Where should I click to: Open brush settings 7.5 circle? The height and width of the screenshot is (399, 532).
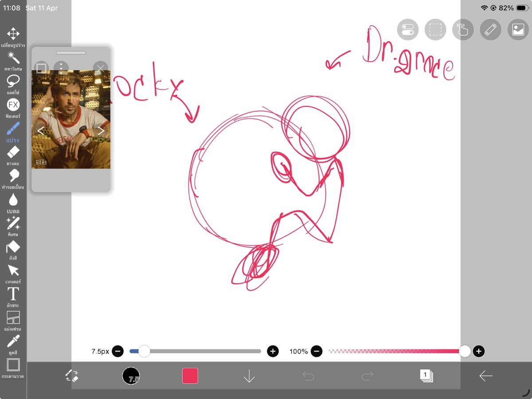click(x=131, y=376)
